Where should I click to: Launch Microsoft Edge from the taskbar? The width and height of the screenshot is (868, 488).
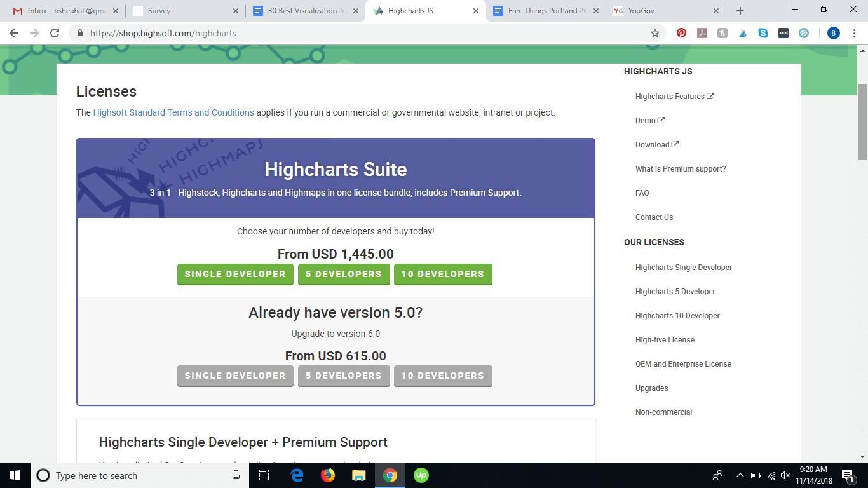click(296, 475)
